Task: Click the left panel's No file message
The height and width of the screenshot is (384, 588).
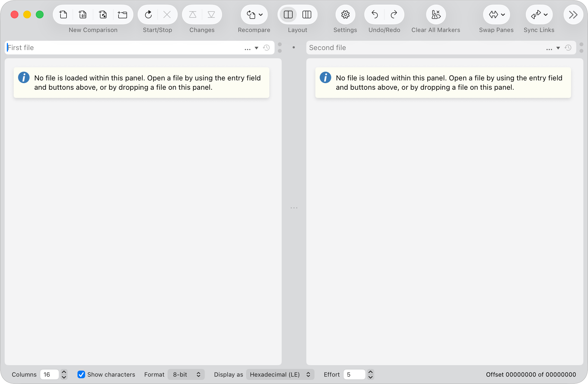Action: coord(148,83)
